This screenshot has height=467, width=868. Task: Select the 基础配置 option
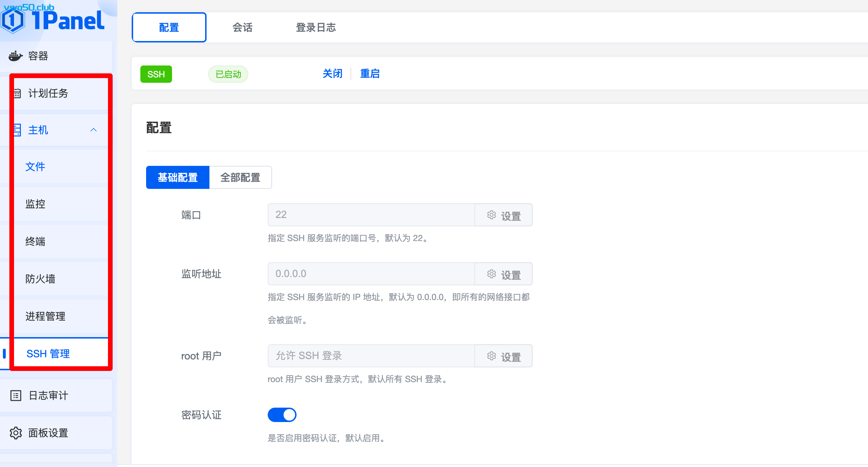click(x=177, y=177)
